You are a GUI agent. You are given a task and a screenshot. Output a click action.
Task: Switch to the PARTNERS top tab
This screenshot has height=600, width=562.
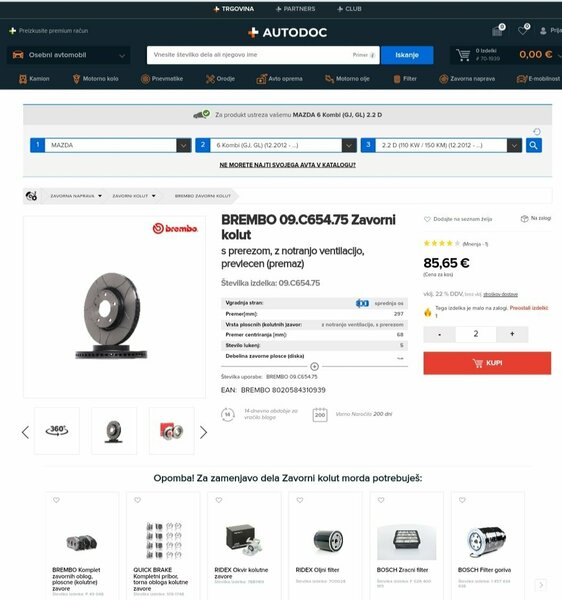click(295, 9)
